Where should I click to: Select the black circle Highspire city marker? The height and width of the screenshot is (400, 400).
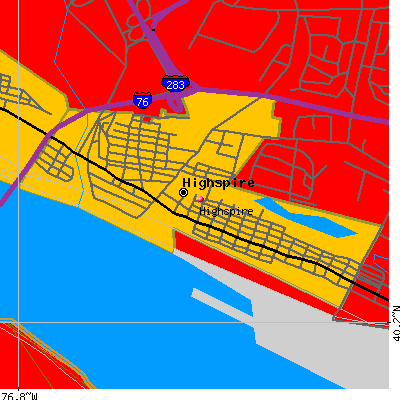(183, 192)
